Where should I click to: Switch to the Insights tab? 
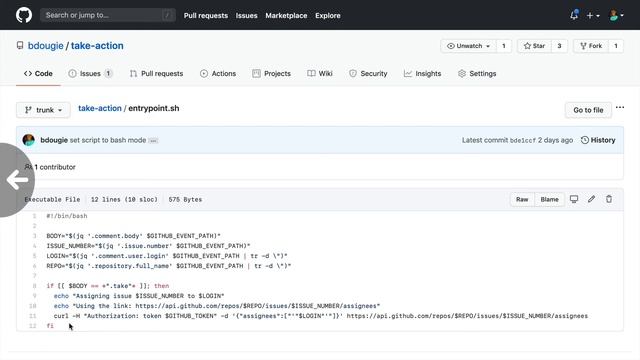[422, 73]
